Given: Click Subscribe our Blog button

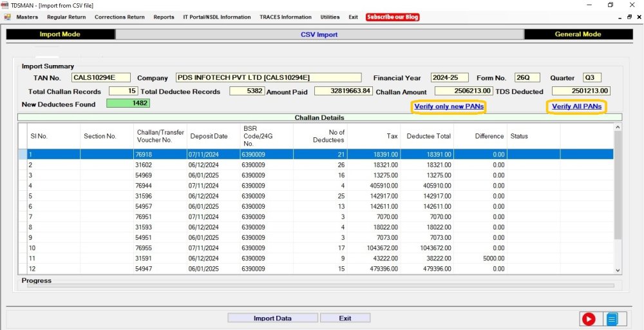Looking at the screenshot, I should coord(393,17).
